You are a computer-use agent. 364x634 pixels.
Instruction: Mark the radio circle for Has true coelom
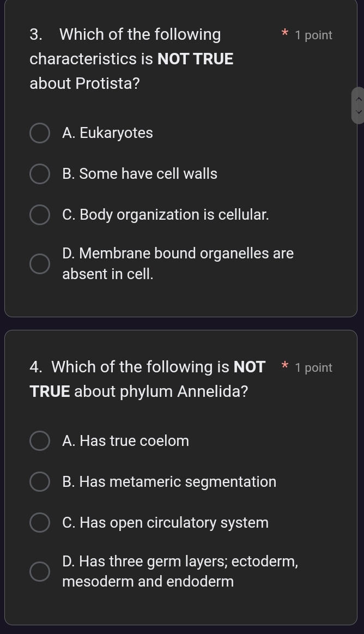[39, 441]
